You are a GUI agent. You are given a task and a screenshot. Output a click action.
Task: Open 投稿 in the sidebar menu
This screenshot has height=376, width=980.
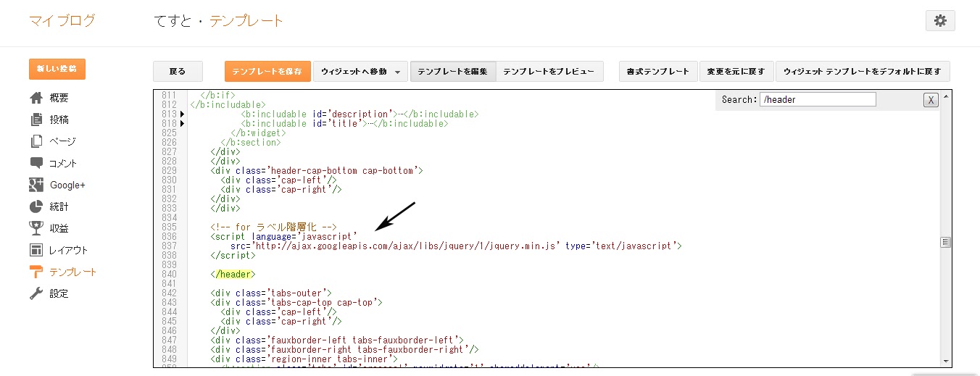click(59, 120)
